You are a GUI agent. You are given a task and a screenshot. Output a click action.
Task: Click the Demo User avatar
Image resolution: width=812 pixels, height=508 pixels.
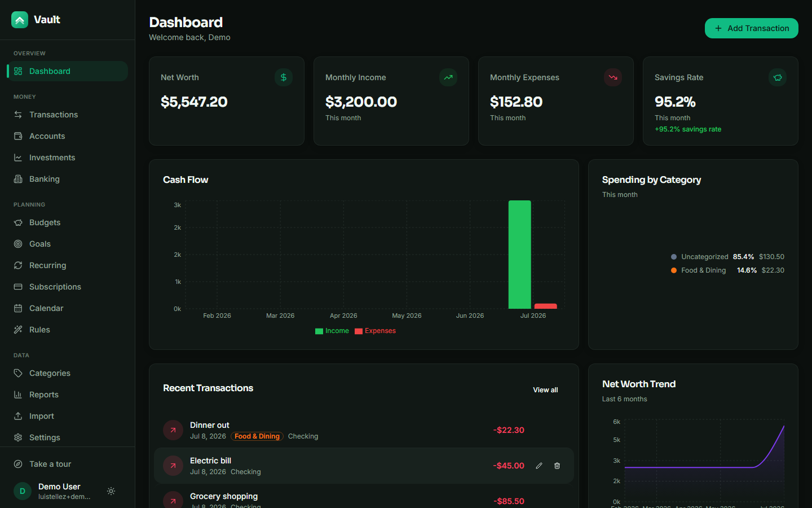[23, 491]
